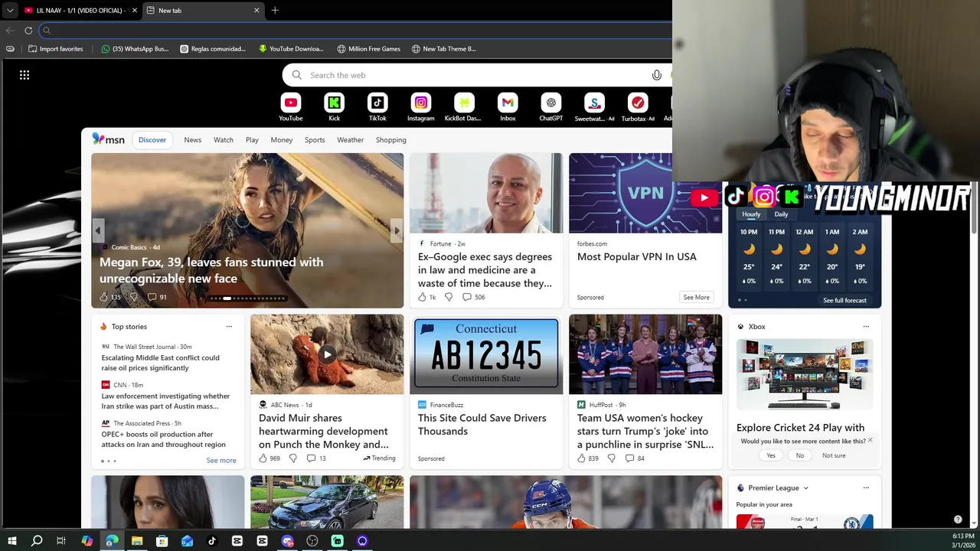
Task: Open Windows Start menu
Action: pos(12,541)
